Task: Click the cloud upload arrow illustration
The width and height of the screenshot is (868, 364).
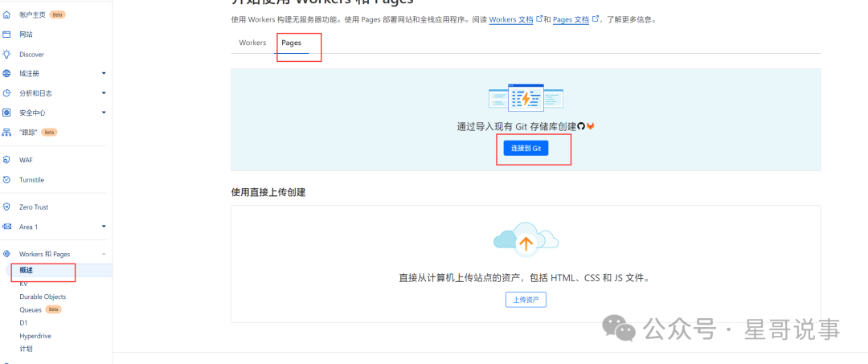Action: pos(526,239)
